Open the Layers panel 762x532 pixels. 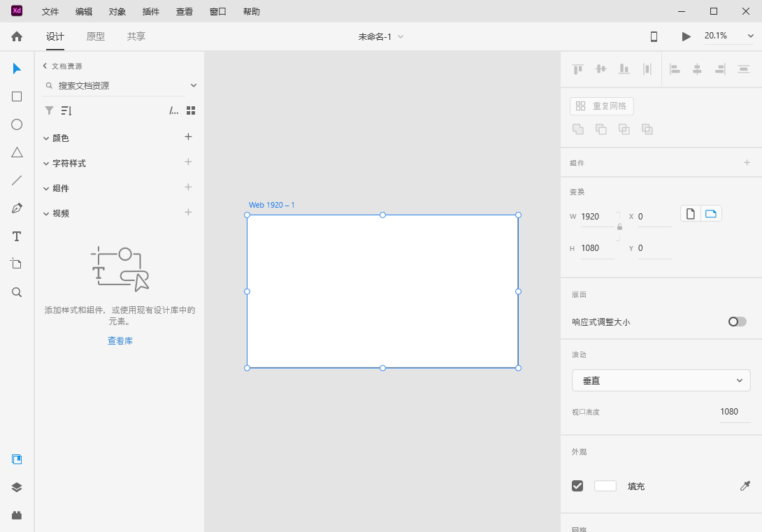point(17,487)
